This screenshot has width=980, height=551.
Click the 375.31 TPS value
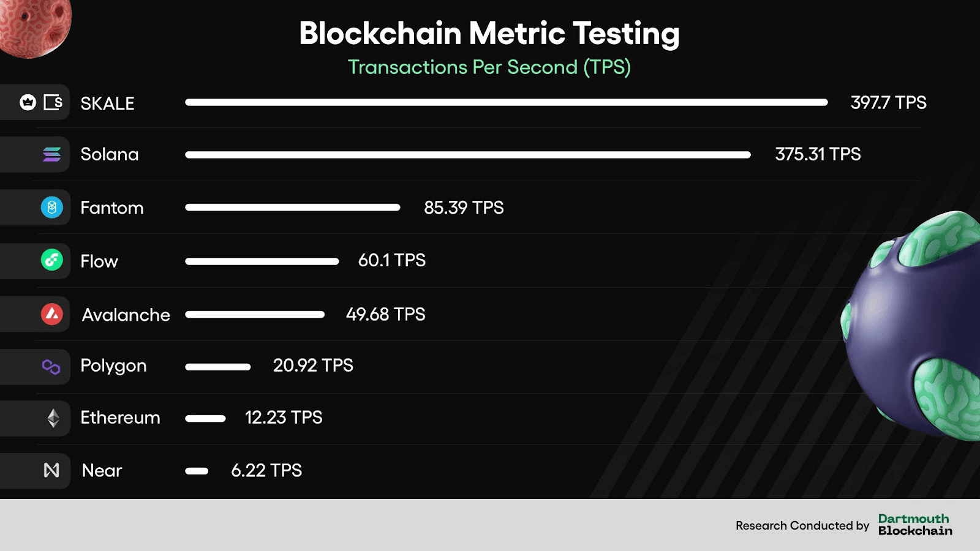(x=818, y=154)
